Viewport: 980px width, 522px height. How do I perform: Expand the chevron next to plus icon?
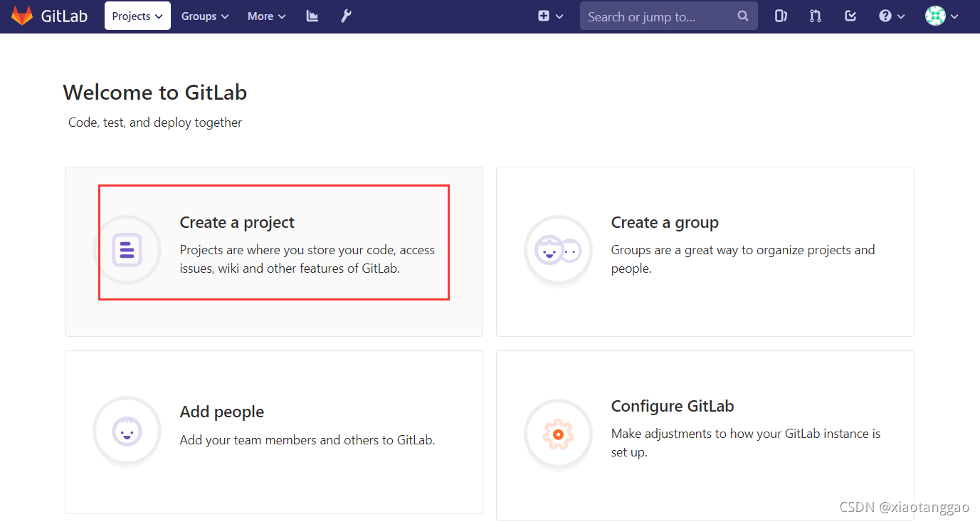click(x=559, y=16)
